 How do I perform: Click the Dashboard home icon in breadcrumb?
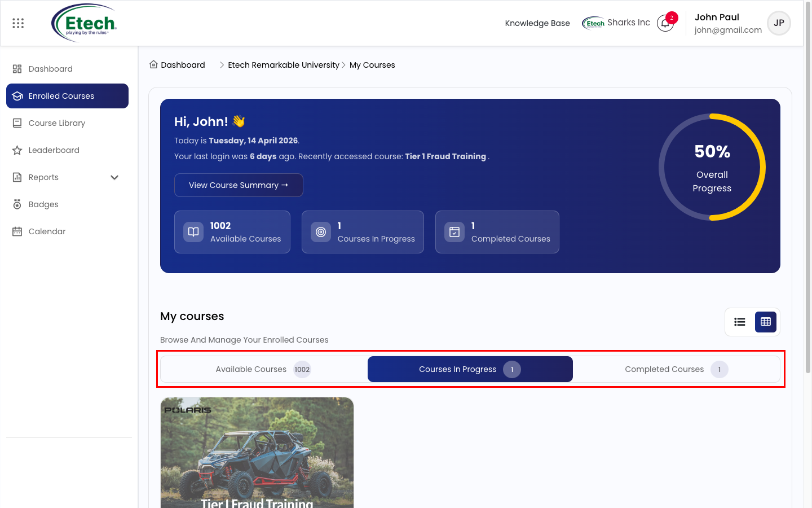(153, 64)
